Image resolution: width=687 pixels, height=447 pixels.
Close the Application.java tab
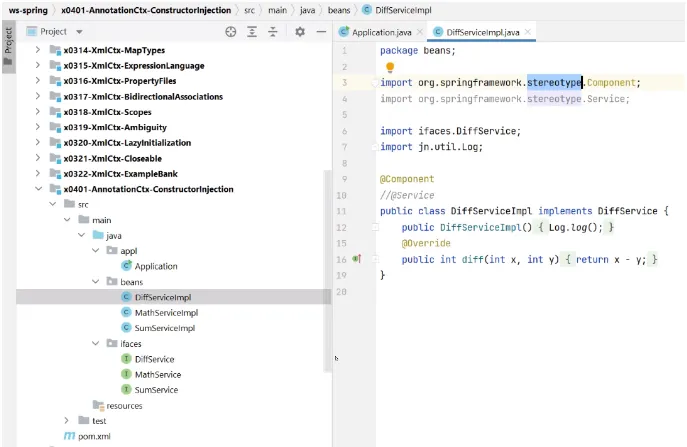[x=420, y=32]
